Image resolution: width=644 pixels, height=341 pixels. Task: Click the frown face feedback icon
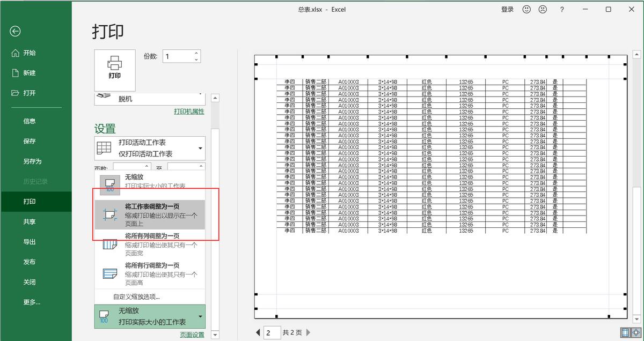pyautogui.click(x=543, y=10)
